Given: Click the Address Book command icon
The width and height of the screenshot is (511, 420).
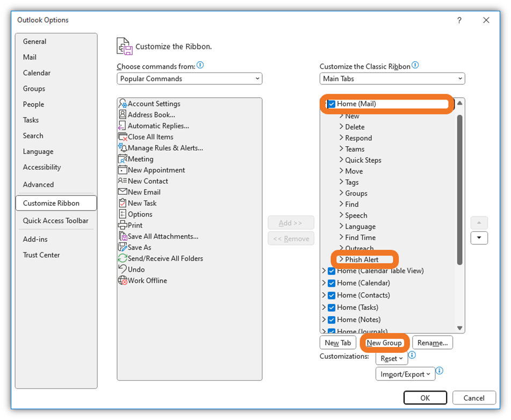Looking at the screenshot, I should tap(123, 114).
